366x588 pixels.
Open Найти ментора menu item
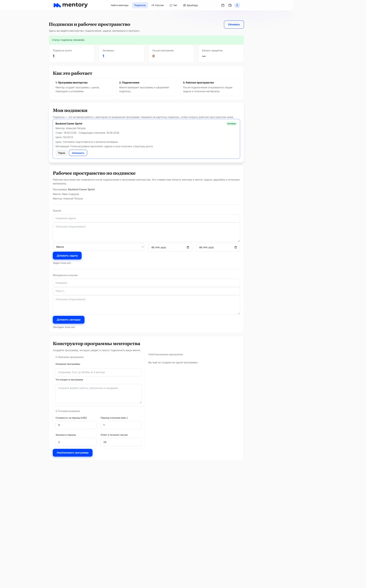(119, 5)
